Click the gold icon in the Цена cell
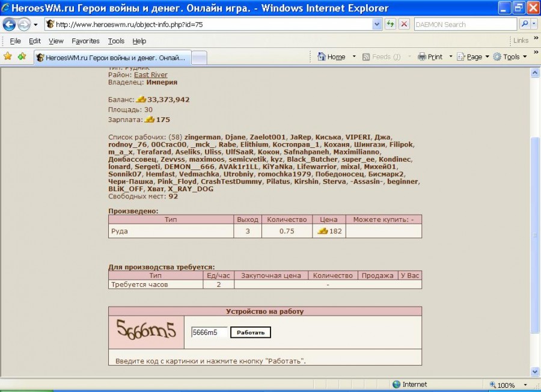 [x=322, y=231]
